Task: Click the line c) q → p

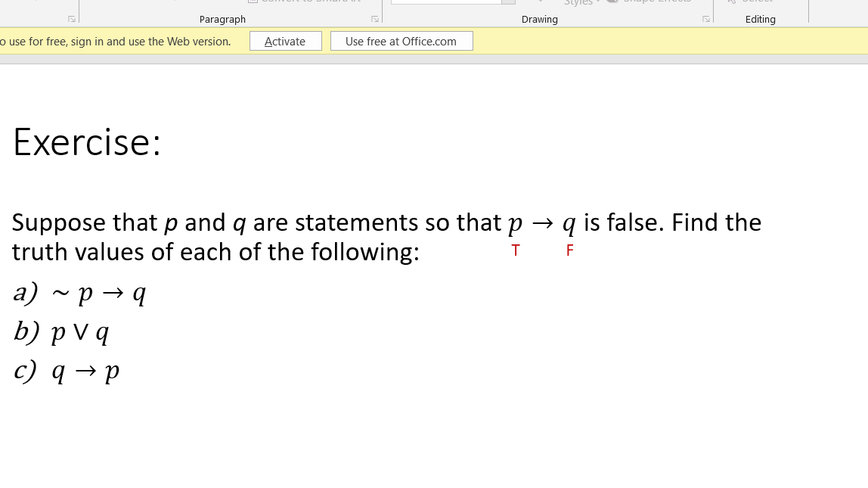Action: point(65,370)
